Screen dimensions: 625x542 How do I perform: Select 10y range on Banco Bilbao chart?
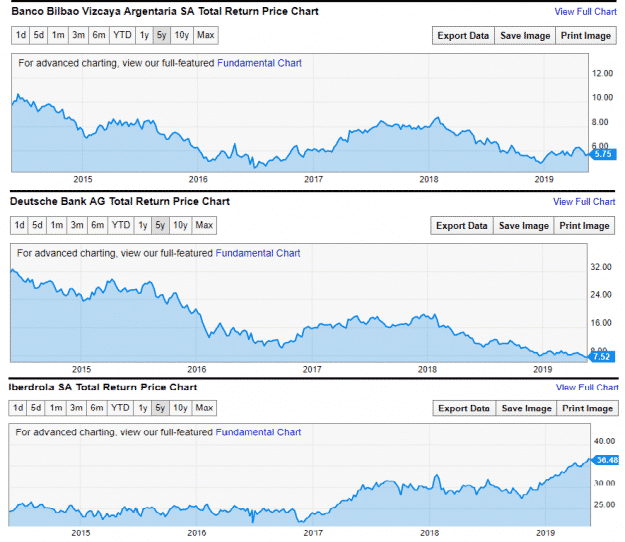coord(182,35)
